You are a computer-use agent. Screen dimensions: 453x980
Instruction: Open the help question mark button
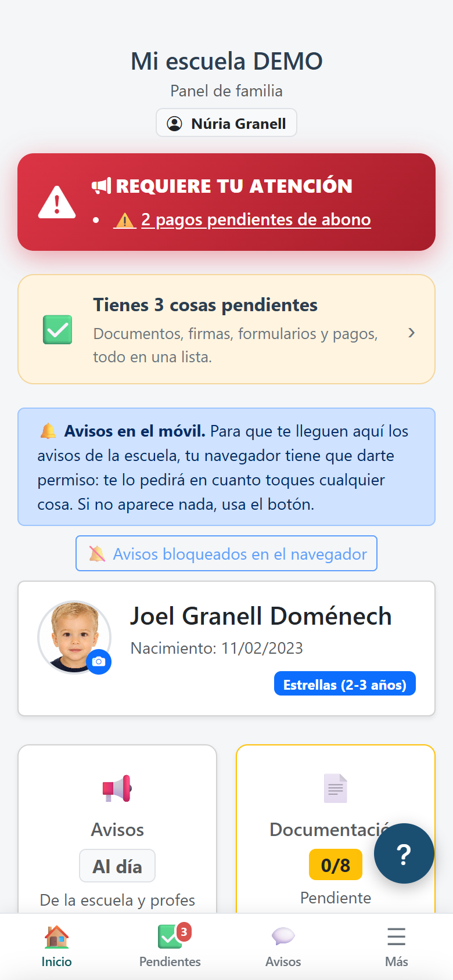tap(404, 853)
